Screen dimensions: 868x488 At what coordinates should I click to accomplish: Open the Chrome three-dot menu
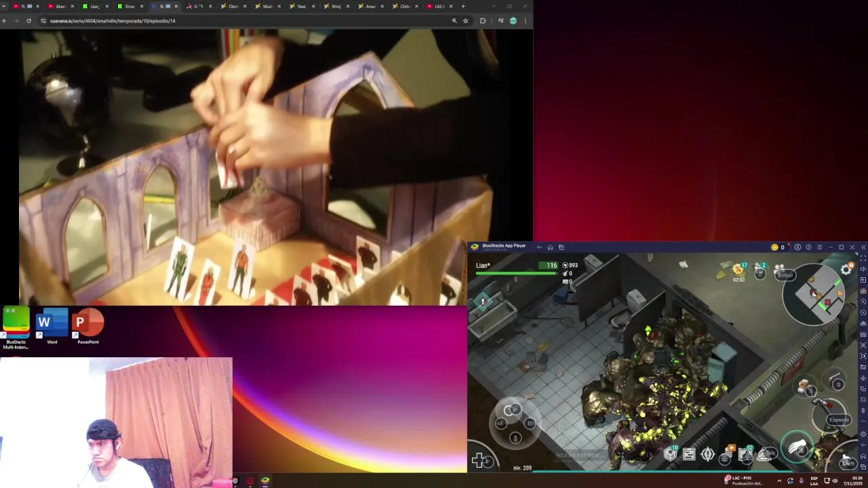(525, 21)
